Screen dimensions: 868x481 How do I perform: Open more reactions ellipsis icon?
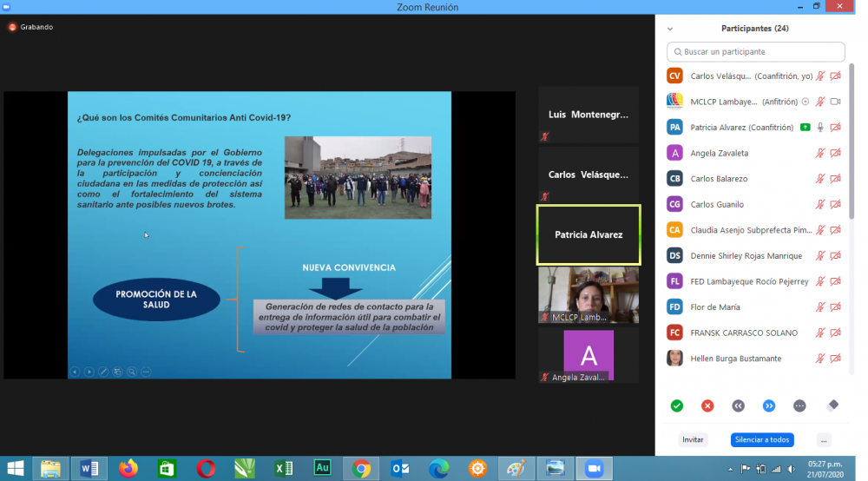pos(799,405)
